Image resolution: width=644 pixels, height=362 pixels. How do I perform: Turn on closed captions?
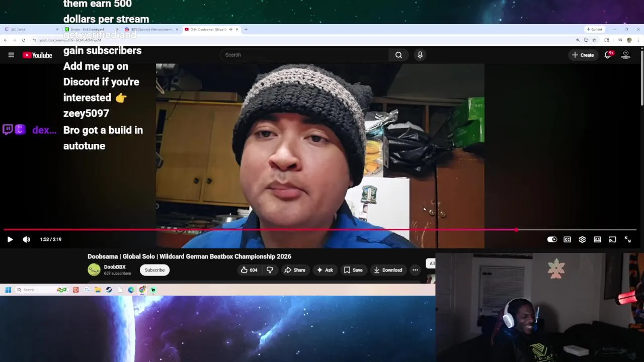pyautogui.click(x=567, y=239)
